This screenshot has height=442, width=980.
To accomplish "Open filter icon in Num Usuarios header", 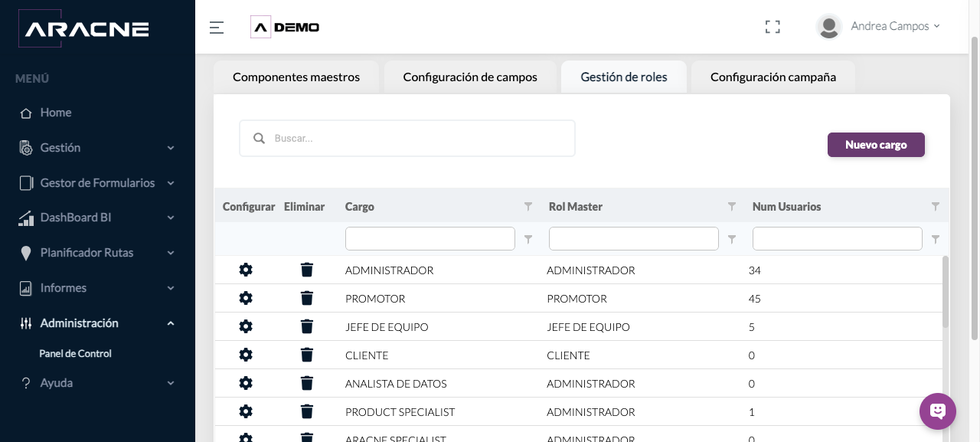I will click(x=935, y=207).
